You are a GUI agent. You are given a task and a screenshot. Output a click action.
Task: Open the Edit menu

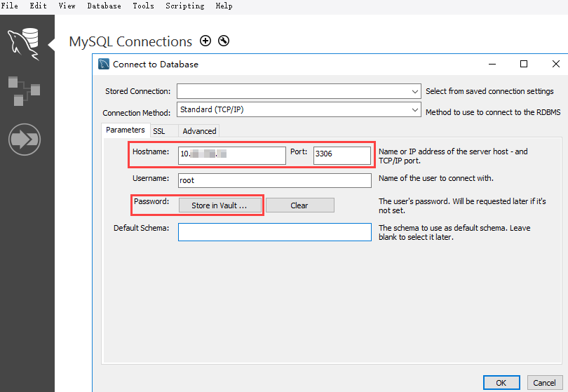pyautogui.click(x=38, y=6)
